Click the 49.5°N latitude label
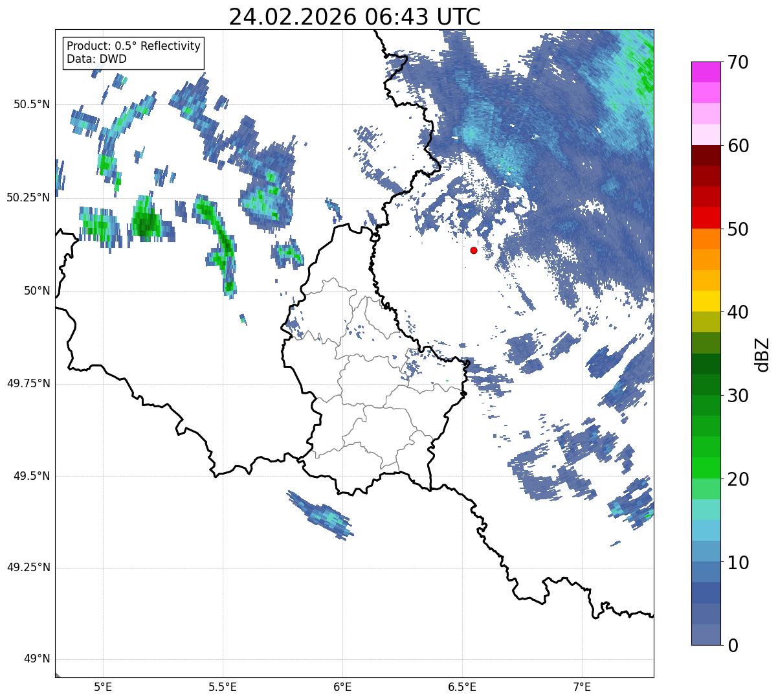 [x=32, y=476]
